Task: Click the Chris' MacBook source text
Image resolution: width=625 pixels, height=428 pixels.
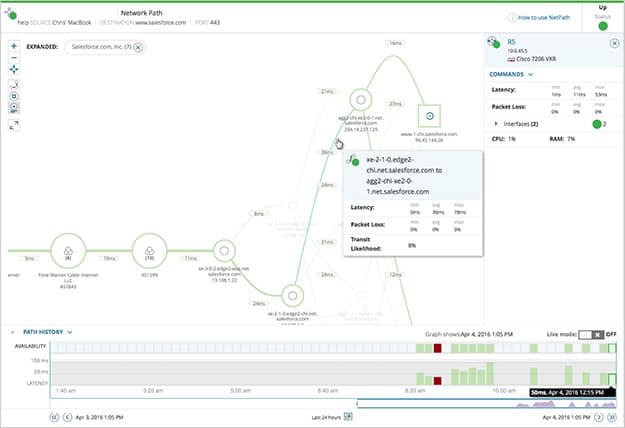Action: (x=72, y=23)
